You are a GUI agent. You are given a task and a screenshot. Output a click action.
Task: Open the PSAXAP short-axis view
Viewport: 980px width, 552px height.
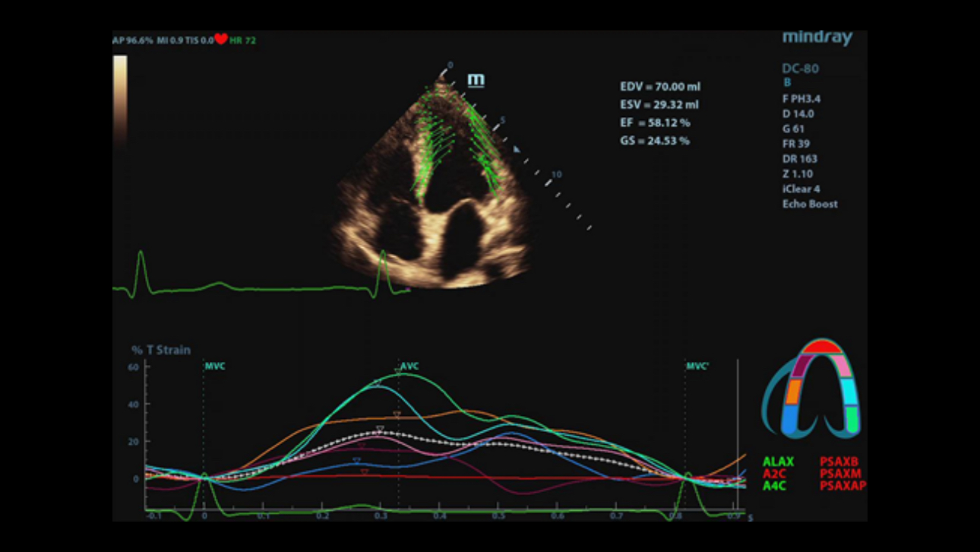(843, 485)
